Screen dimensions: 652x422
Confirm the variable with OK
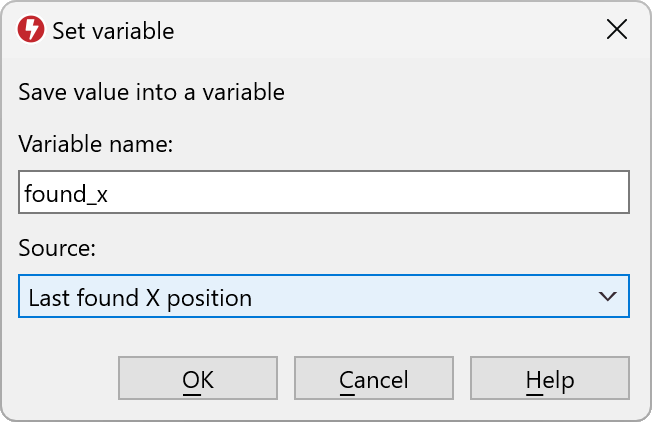198,380
